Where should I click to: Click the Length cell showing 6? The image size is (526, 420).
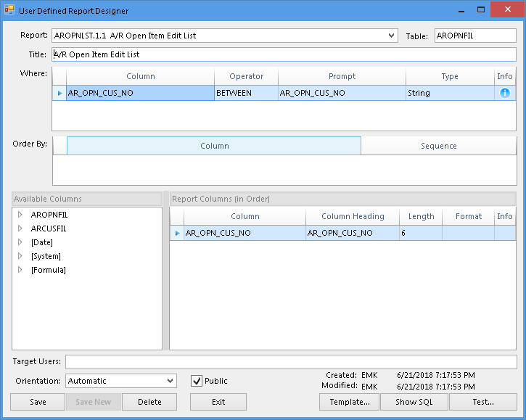point(421,233)
